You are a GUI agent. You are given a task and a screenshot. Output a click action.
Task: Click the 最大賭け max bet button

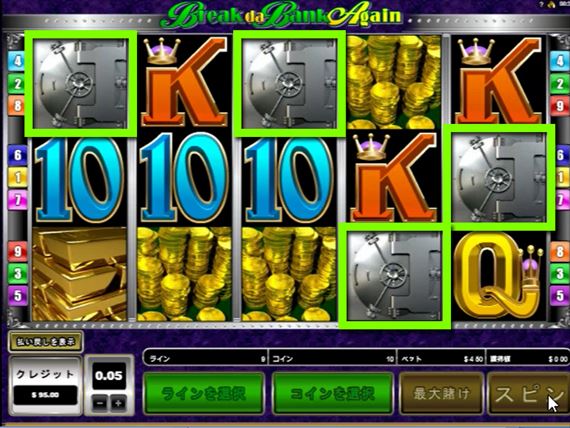tap(442, 393)
